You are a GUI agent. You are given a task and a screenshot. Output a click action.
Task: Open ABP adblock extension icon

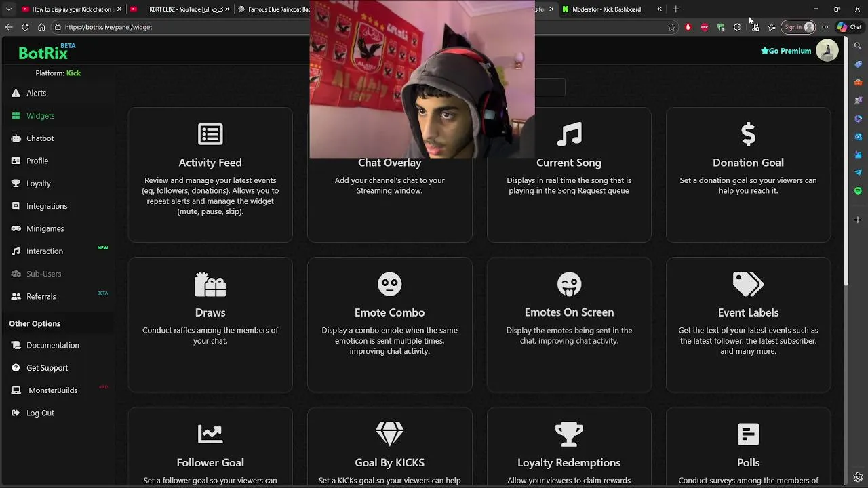(704, 27)
